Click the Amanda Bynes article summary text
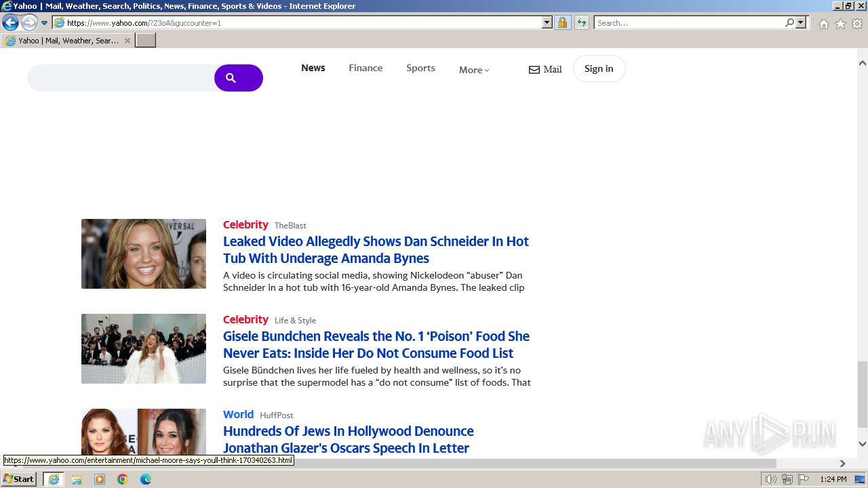Viewport: 868px width, 488px height. pyautogui.click(x=374, y=281)
